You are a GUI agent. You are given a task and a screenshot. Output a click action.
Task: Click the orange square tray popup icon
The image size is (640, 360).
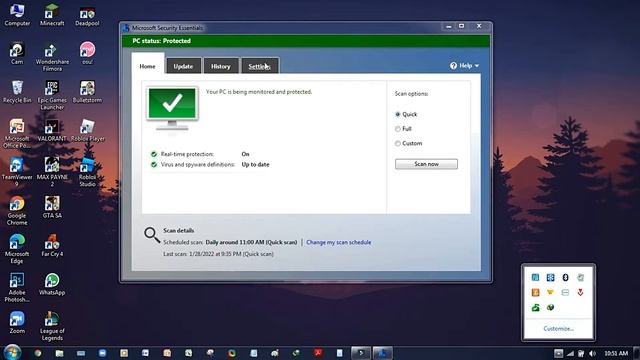(536, 292)
